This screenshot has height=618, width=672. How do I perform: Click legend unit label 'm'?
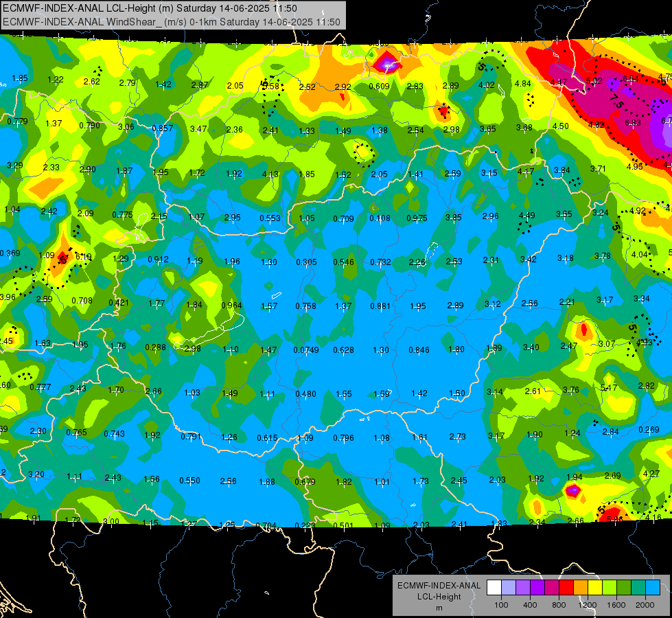coord(439,608)
